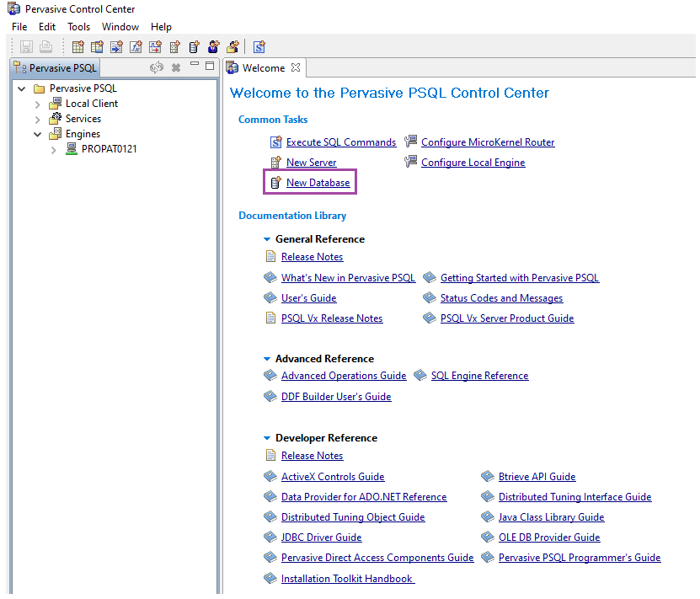Select the PROPAT0121 engine

[x=109, y=149]
